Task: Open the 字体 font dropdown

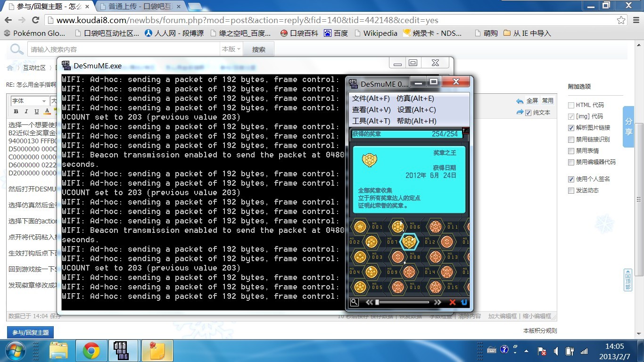Action: 29,101
